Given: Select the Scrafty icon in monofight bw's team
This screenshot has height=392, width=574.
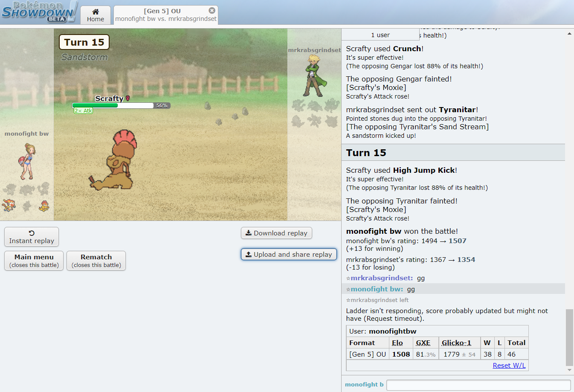Looking at the screenshot, I should 44,206.
